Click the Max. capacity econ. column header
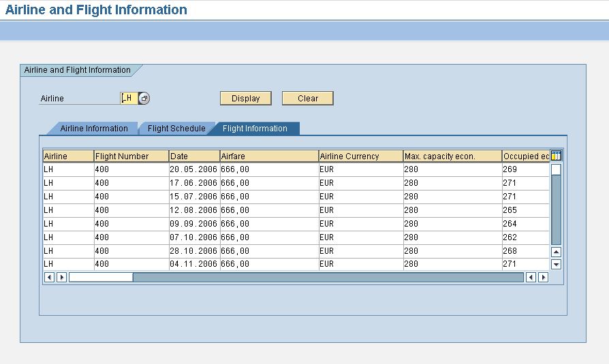 (452, 156)
